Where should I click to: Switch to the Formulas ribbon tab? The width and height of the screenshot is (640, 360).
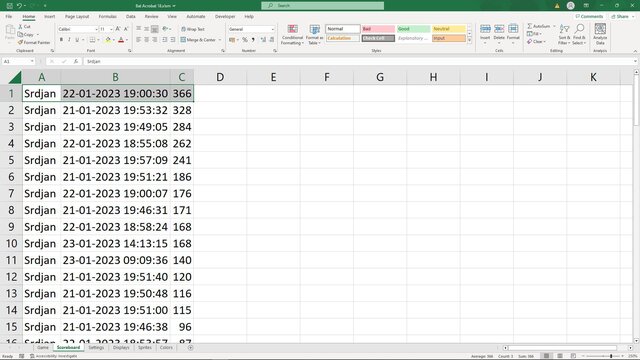pyautogui.click(x=107, y=17)
